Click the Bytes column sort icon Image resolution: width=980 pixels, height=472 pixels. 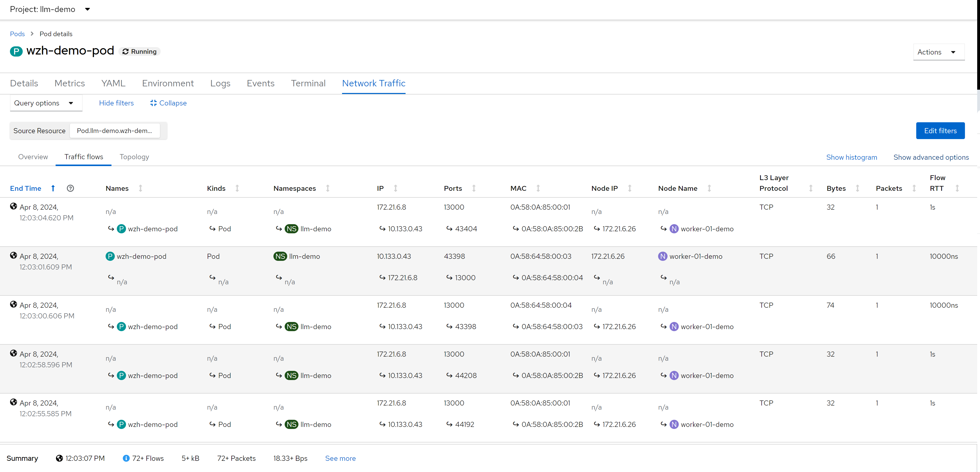pyautogui.click(x=858, y=188)
